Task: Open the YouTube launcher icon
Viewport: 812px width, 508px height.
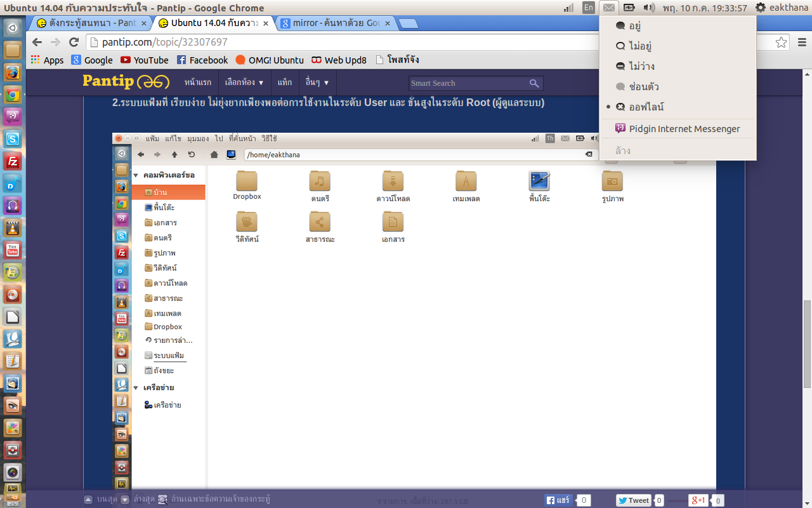Action: pyautogui.click(x=13, y=250)
